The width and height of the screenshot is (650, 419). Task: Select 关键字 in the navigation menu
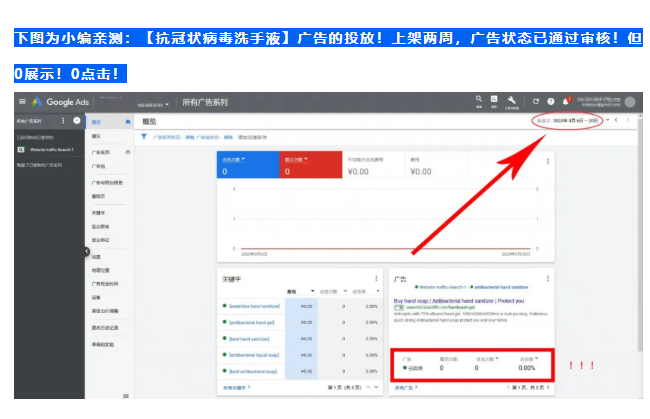(x=98, y=213)
